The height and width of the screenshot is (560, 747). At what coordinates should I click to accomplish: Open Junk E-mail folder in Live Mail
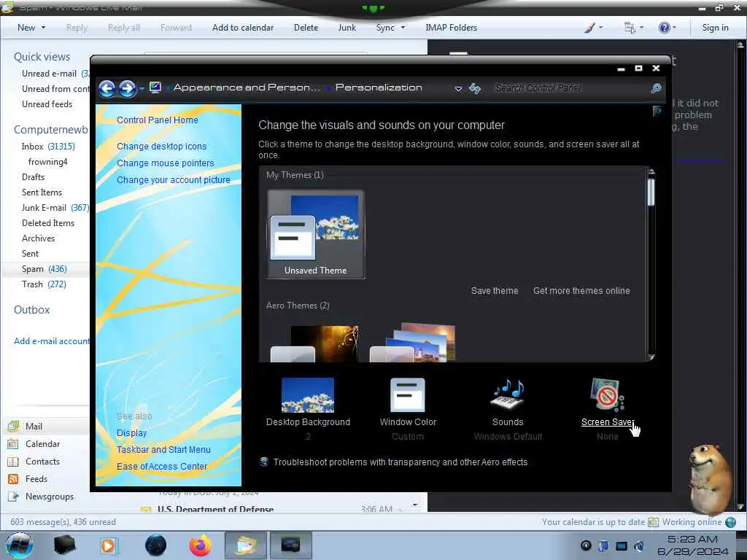55,208
